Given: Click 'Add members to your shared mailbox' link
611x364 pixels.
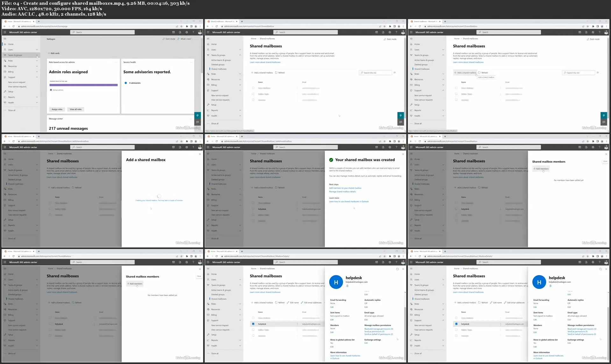Looking at the screenshot, I should pyautogui.click(x=345, y=188).
